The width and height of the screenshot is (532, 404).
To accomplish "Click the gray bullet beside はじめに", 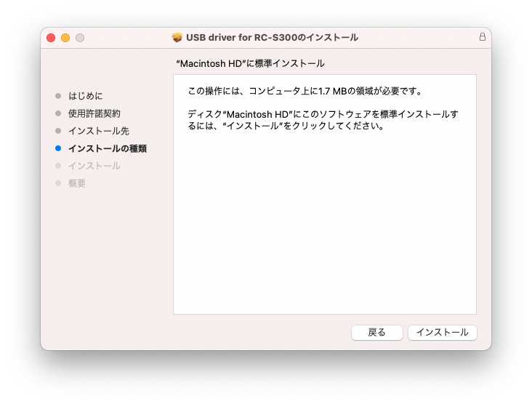I will tap(58, 96).
